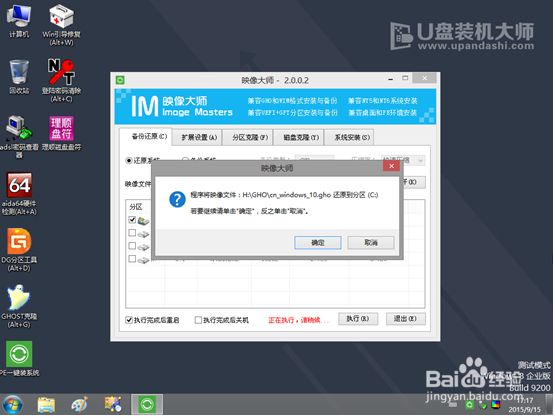The height and width of the screenshot is (416, 555).
Task: Uncheck the first partition checkbox
Action: coord(132,220)
